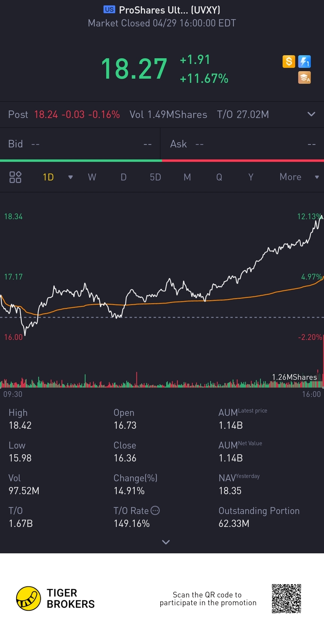
Task: Tap the 16.00 y-axis price label
Action: click(13, 337)
